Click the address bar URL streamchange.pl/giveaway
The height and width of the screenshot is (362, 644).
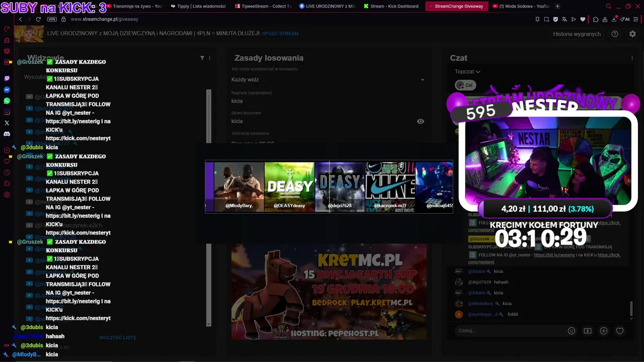104,19
